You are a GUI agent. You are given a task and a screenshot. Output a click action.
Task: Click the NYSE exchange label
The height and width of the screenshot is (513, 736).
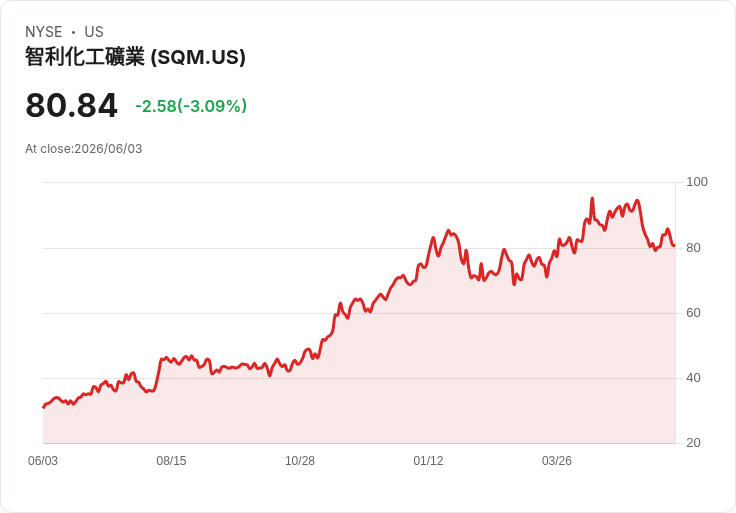(44, 32)
